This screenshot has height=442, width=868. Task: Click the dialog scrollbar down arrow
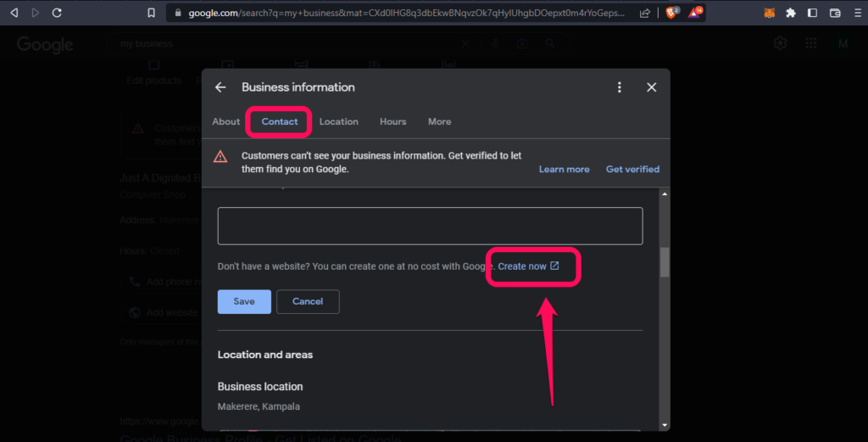pos(665,425)
